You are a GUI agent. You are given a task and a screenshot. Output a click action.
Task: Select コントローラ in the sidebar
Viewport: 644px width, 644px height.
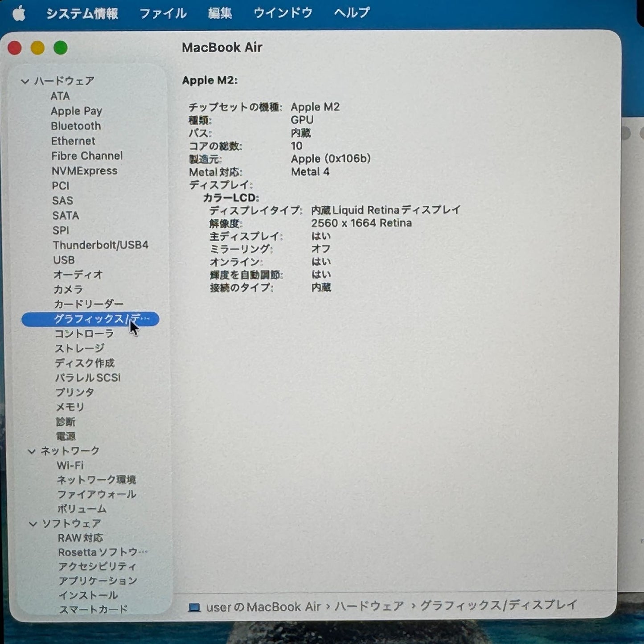click(84, 334)
